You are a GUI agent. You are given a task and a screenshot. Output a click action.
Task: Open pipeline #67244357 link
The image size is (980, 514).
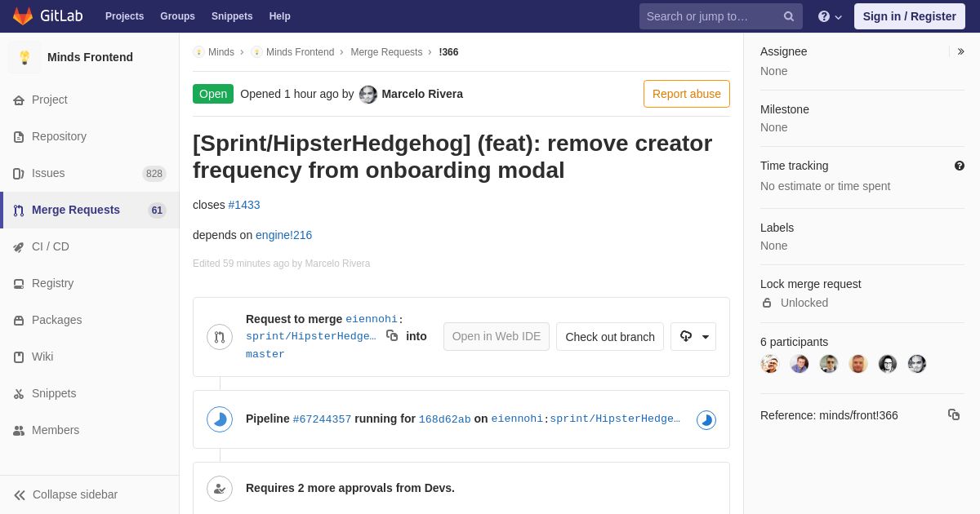(x=322, y=419)
